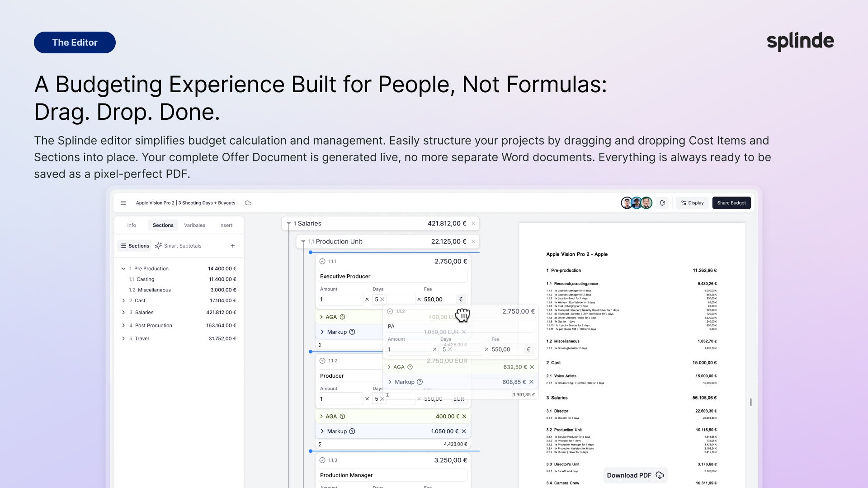Expand the Markup row showing 608,85 €
Image resolution: width=868 pixels, height=488 pixels.
click(x=390, y=382)
